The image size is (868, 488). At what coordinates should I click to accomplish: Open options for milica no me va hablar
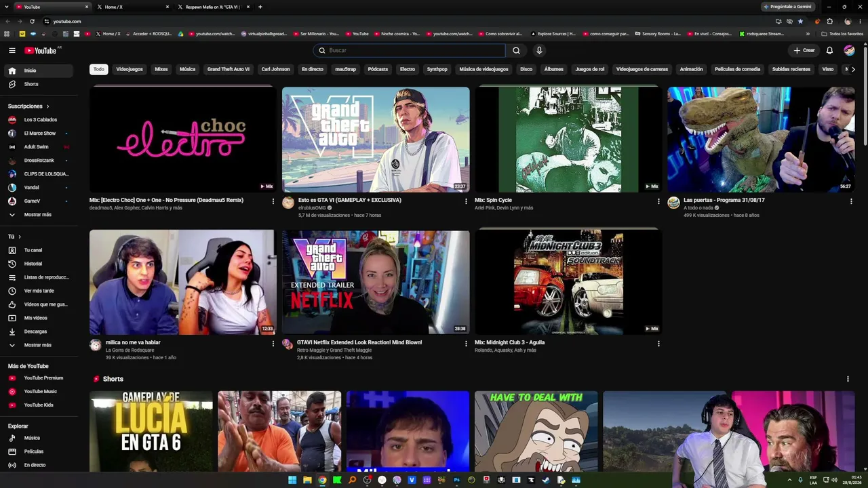tap(273, 344)
